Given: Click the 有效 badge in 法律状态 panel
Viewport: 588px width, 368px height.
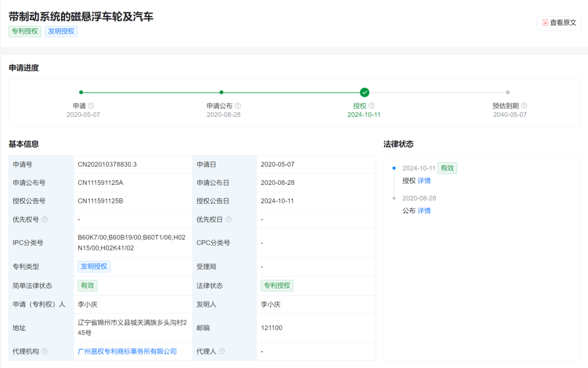Looking at the screenshot, I should click(447, 168).
